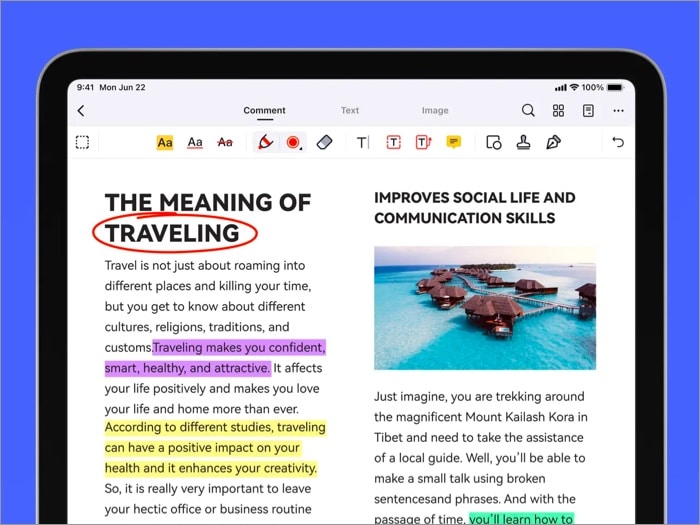The width and height of the screenshot is (700, 525).
Task: Select the eraser tool
Action: click(323, 143)
